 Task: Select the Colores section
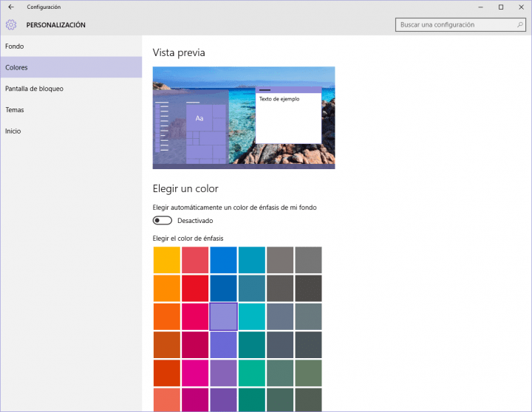(71, 67)
